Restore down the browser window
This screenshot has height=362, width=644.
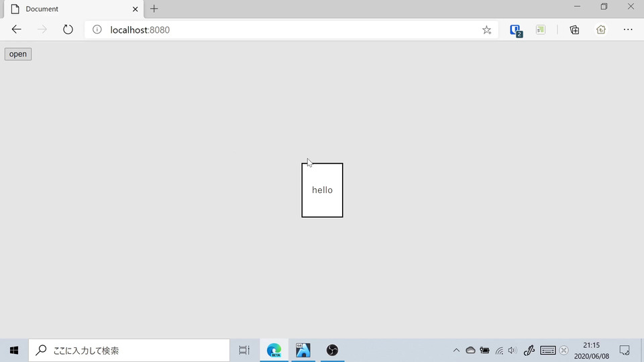604,7
